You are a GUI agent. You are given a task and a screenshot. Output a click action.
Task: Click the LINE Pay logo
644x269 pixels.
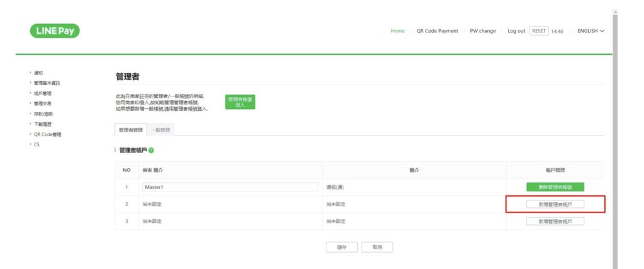pyautogui.click(x=55, y=31)
